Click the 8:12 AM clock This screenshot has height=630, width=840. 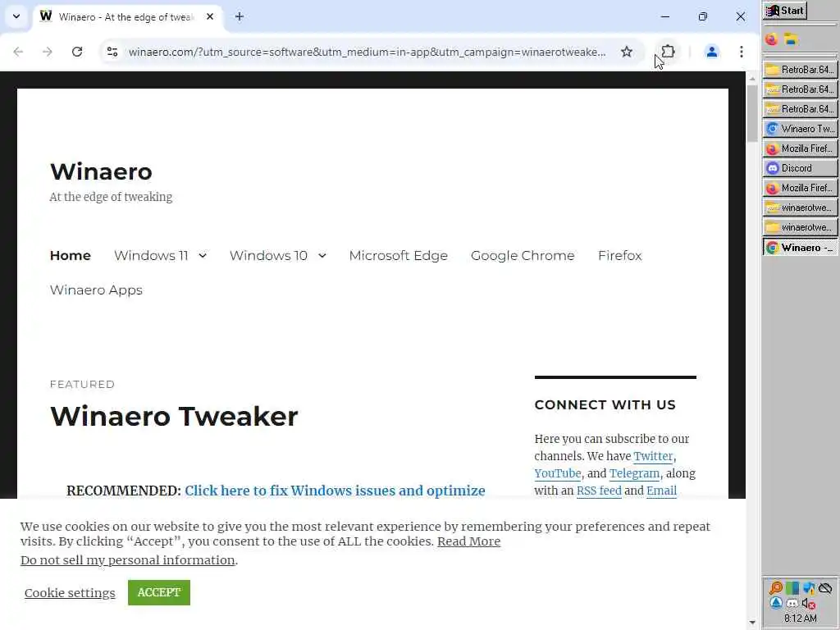pos(801,619)
